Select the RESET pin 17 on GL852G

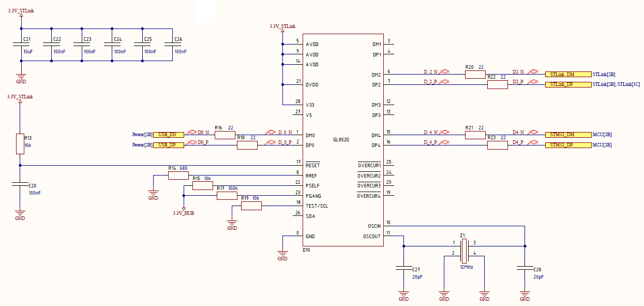tap(298, 165)
